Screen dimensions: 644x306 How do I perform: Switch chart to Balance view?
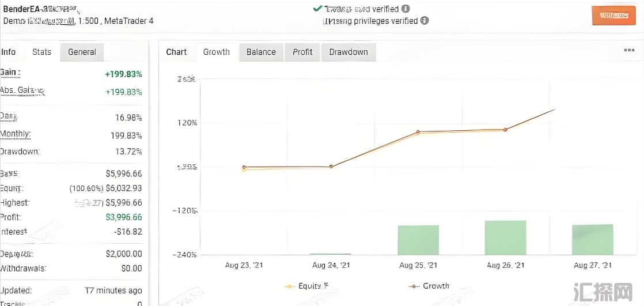[261, 52]
